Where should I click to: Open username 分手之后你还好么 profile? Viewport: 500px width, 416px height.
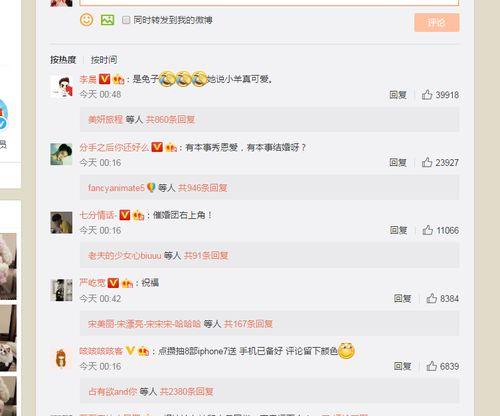pos(114,147)
